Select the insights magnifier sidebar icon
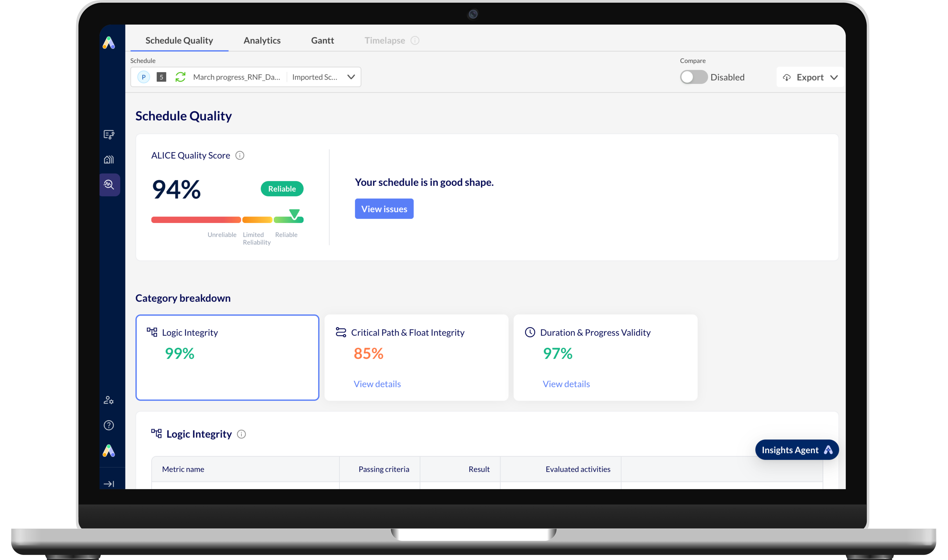The image size is (948, 560). pyautogui.click(x=109, y=185)
